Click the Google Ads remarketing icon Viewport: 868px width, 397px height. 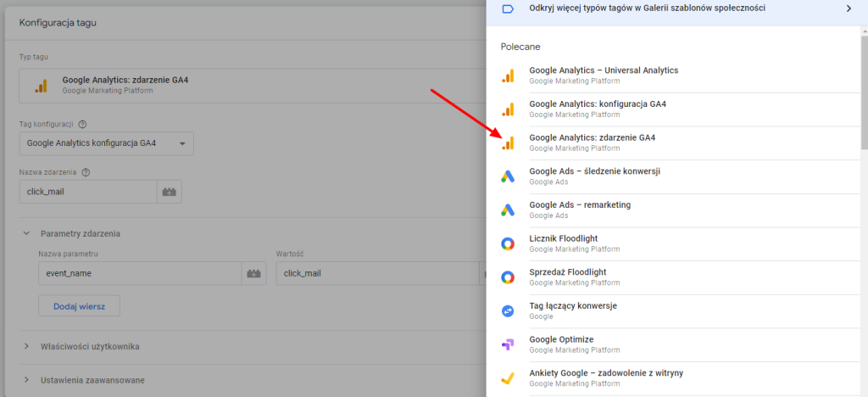point(509,210)
